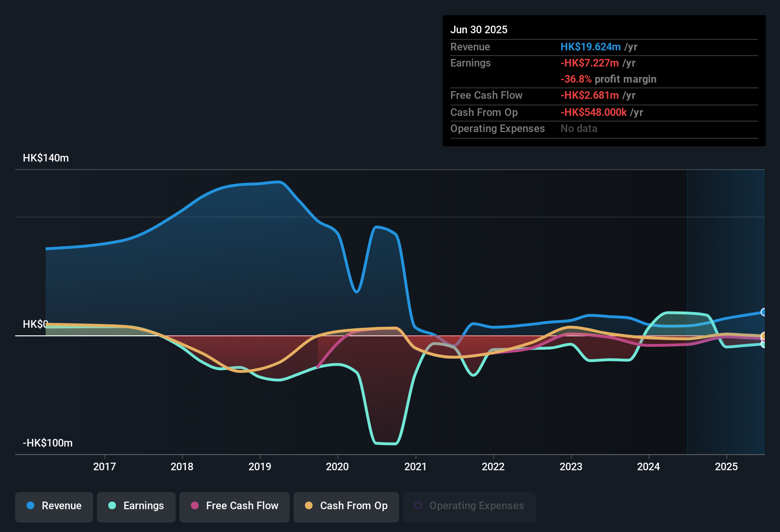Toggle the Revenue series visibility
This screenshot has width=780, height=532.
[54, 506]
